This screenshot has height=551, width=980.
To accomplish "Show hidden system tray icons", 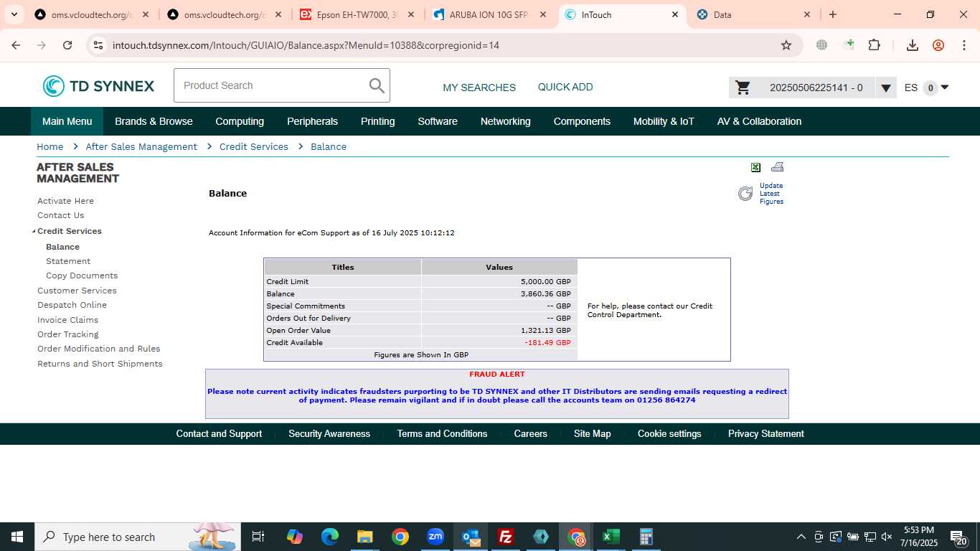I will [x=801, y=537].
